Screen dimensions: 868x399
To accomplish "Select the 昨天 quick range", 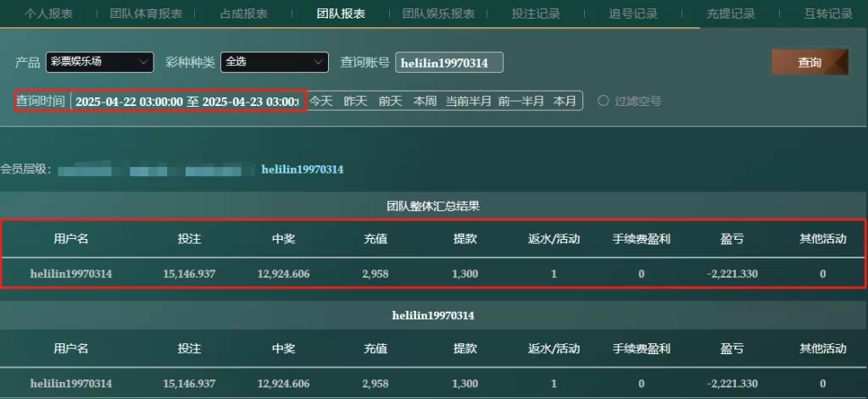I will point(355,102).
